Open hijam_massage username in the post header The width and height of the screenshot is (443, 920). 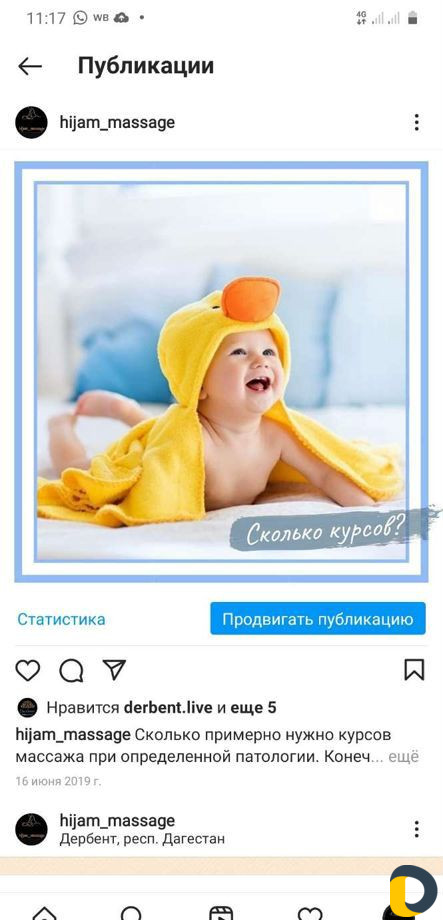pos(117,123)
